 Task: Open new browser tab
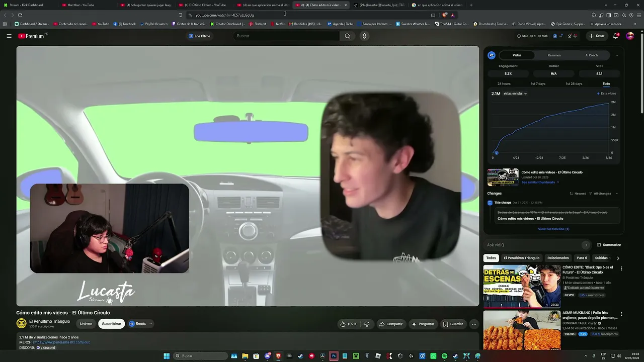(471, 5)
